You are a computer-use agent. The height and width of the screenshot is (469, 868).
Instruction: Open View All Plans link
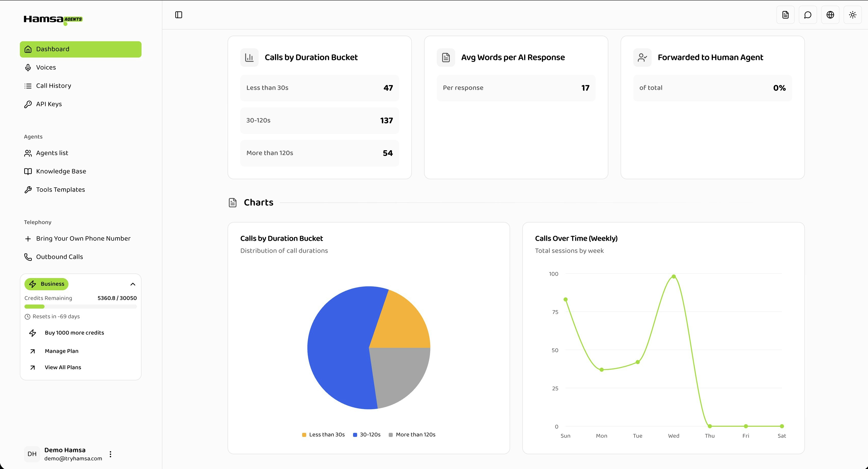tap(63, 367)
